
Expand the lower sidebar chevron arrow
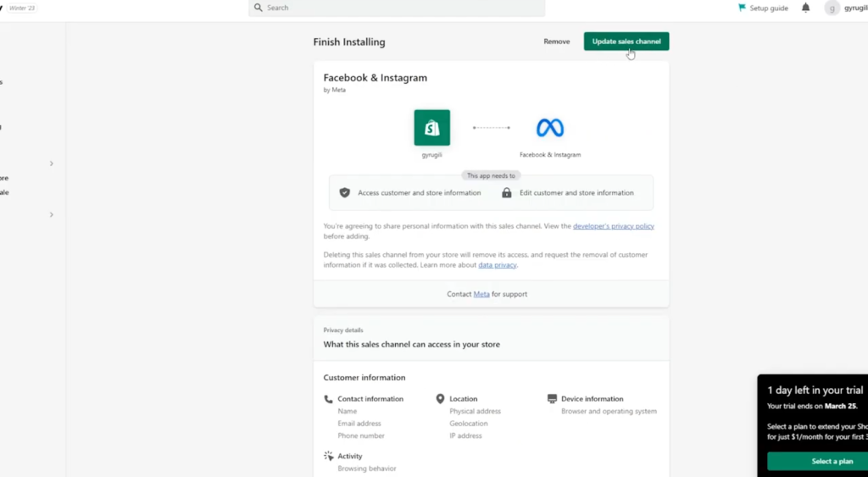[x=51, y=214]
